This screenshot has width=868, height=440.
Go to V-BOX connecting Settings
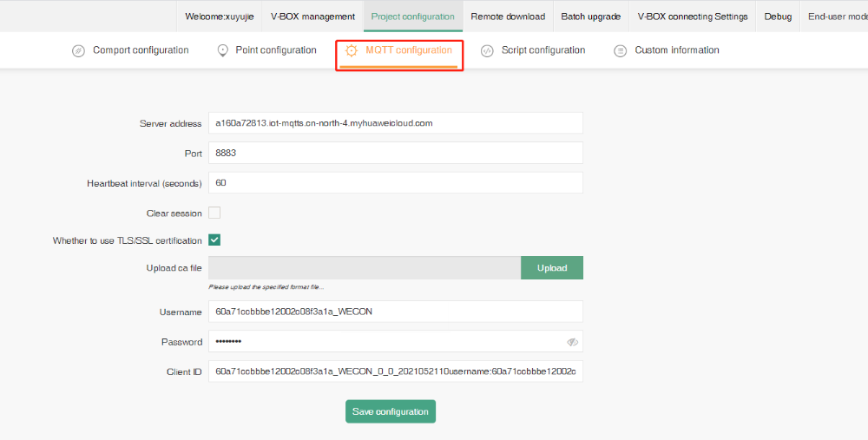(692, 16)
